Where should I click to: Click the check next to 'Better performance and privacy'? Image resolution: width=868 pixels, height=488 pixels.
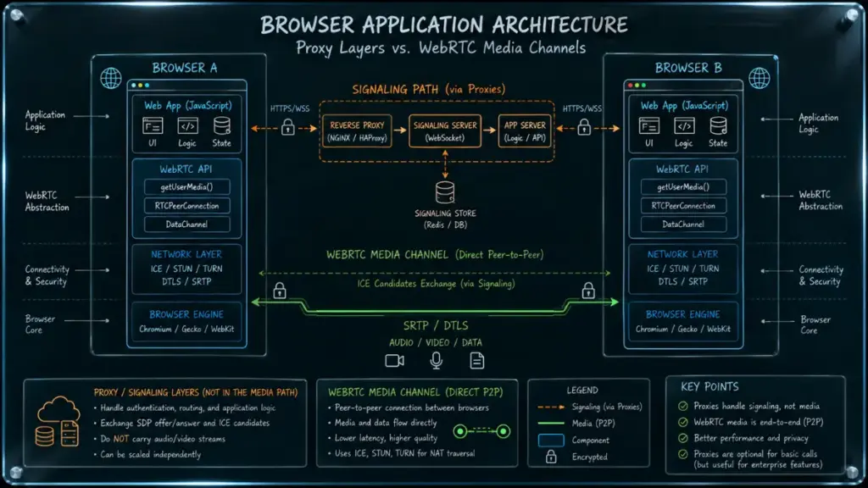[x=683, y=438]
